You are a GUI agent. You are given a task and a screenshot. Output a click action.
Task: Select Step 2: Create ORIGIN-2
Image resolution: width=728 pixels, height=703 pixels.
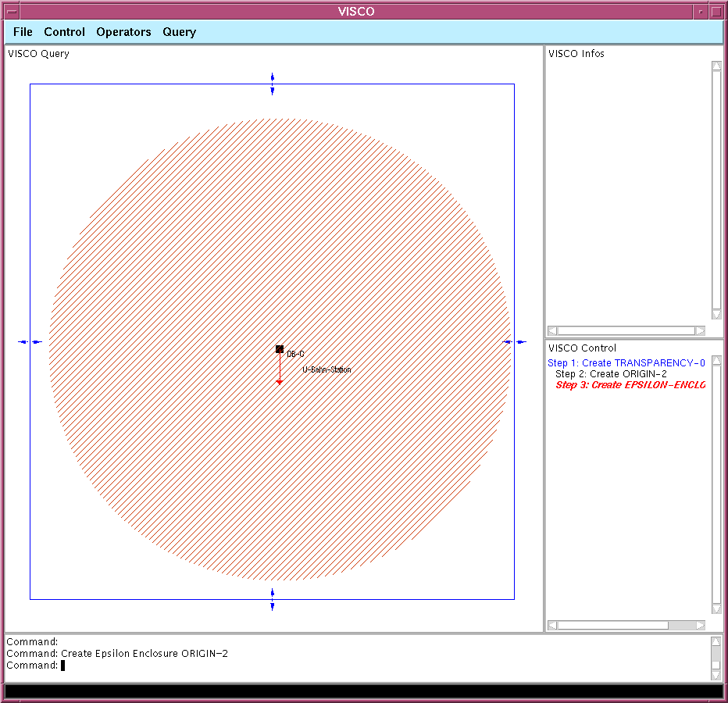click(x=611, y=374)
